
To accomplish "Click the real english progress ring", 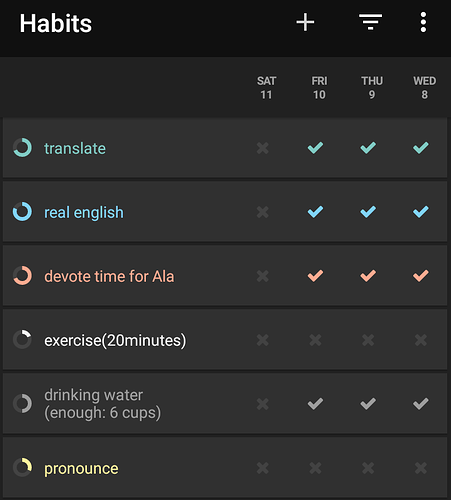I will click(x=22, y=212).
